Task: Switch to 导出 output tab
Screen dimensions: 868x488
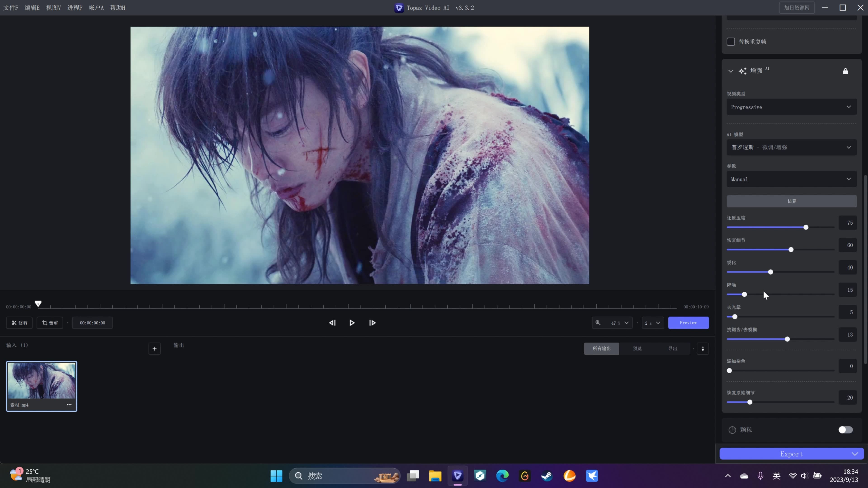Action: (x=672, y=349)
